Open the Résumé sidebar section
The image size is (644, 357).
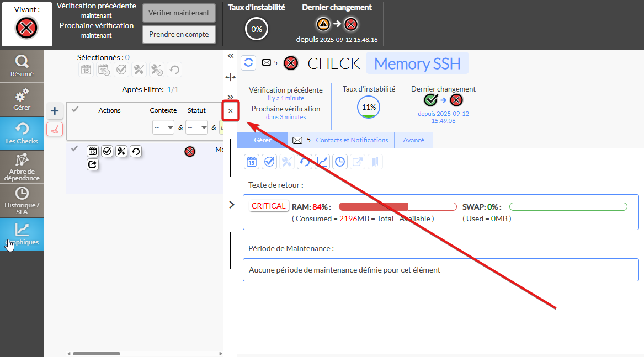[22, 66]
